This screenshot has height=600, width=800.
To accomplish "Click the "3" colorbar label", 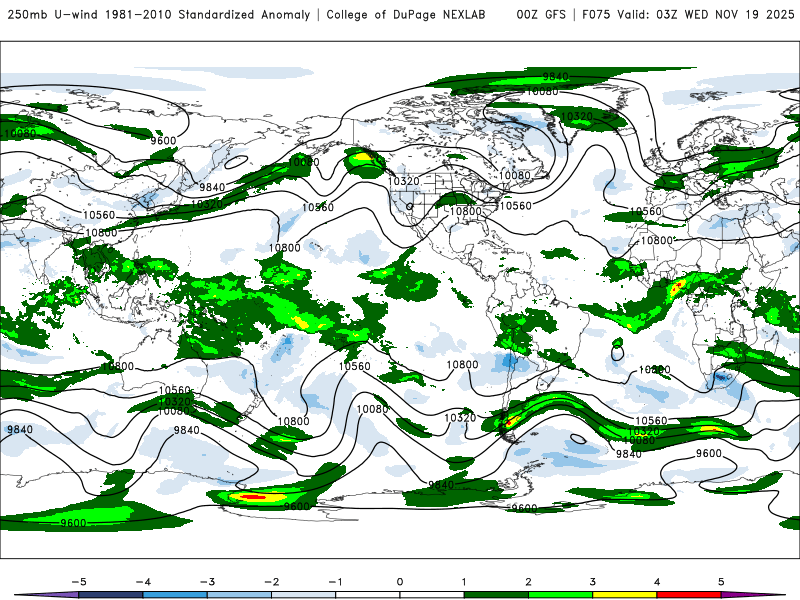I will click(x=592, y=582).
